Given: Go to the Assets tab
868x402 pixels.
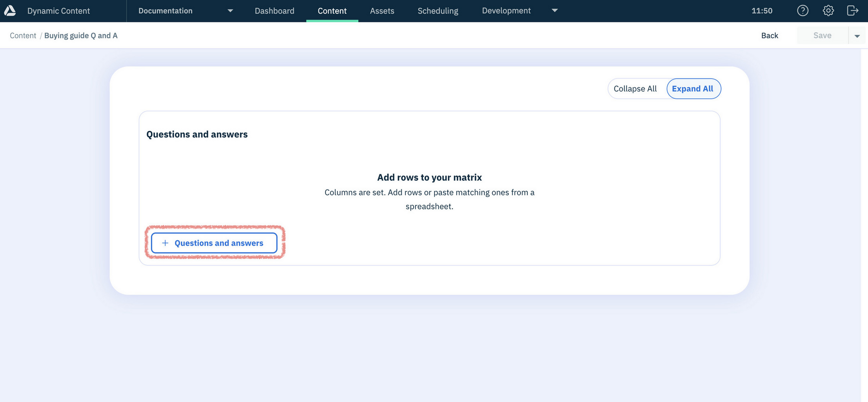Looking at the screenshot, I should 382,11.
